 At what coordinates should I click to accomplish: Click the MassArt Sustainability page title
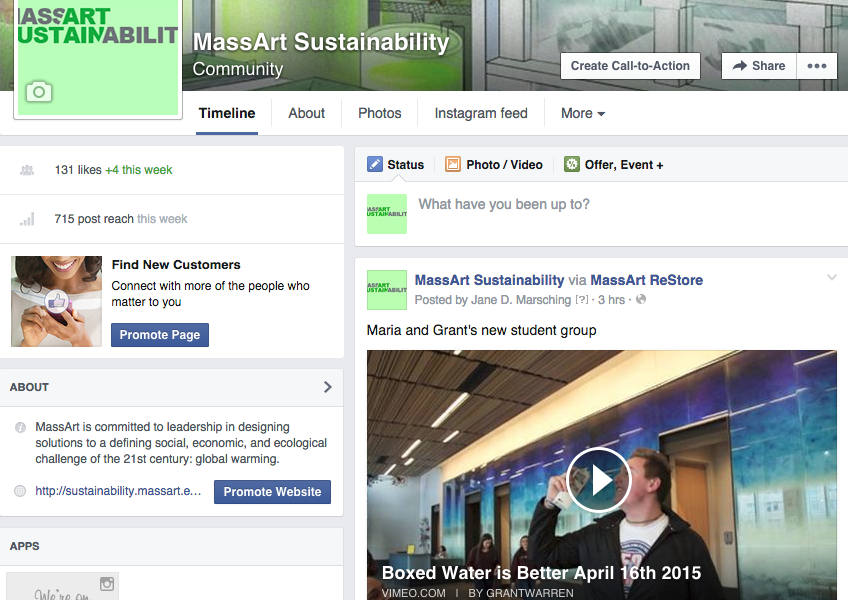point(321,42)
